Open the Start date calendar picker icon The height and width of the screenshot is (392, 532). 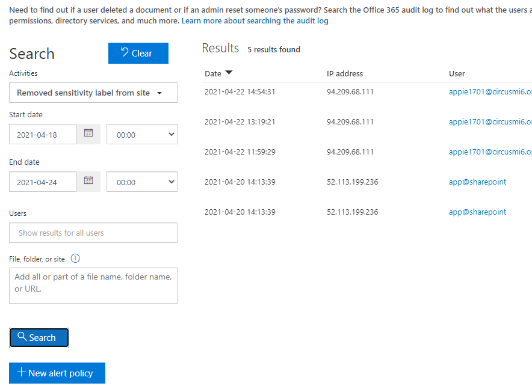click(88, 133)
